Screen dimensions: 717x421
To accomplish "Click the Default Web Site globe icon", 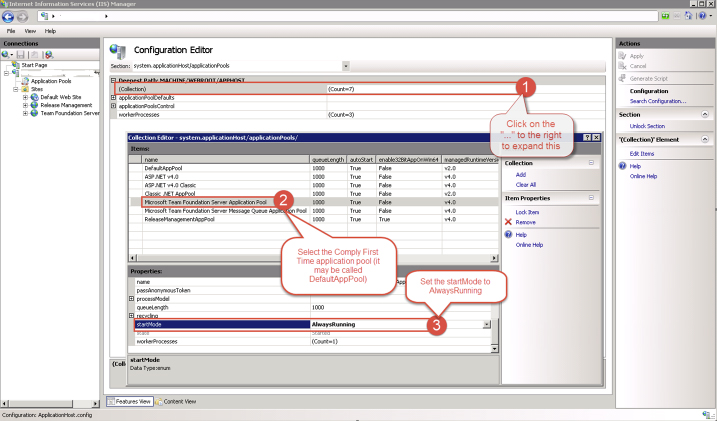I will tap(35, 97).
